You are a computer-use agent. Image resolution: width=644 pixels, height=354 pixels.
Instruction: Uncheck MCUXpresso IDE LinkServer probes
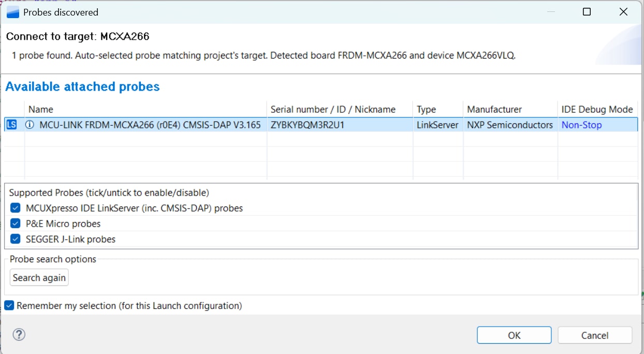point(15,208)
